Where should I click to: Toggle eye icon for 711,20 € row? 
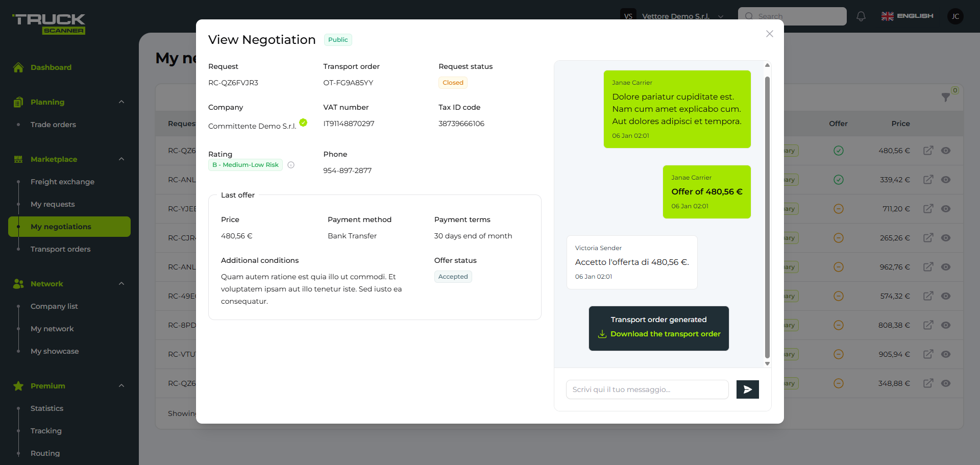coord(946,209)
